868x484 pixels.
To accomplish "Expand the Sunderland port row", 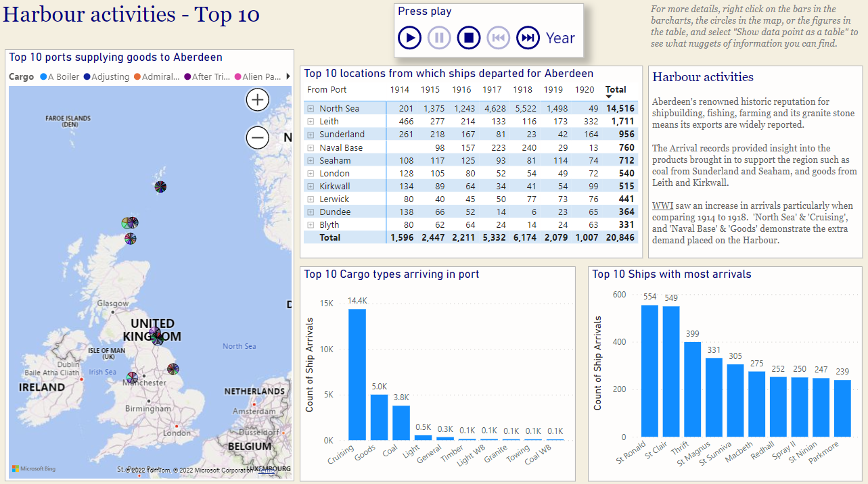I will (x=311, y=135).
